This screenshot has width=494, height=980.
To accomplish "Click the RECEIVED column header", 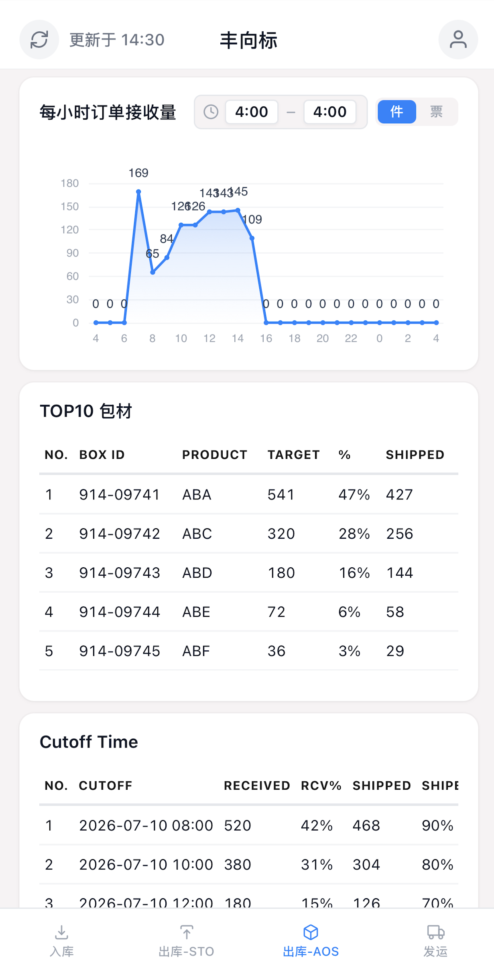I will [x=257, y=786].
